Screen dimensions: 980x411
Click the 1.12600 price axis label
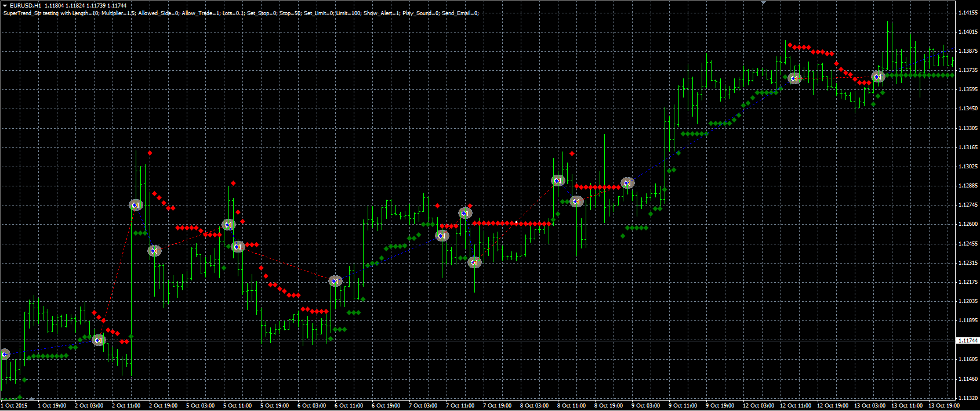pos(967,224)
